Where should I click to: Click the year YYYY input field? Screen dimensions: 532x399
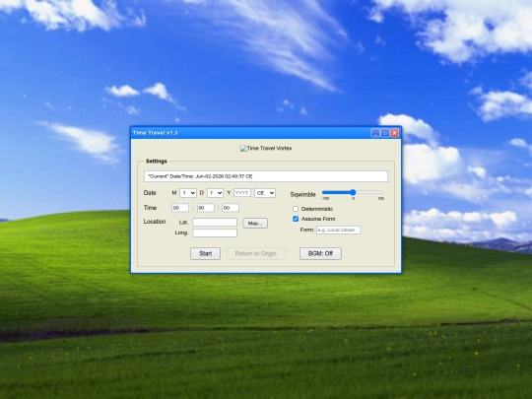[x=242, y=193]
